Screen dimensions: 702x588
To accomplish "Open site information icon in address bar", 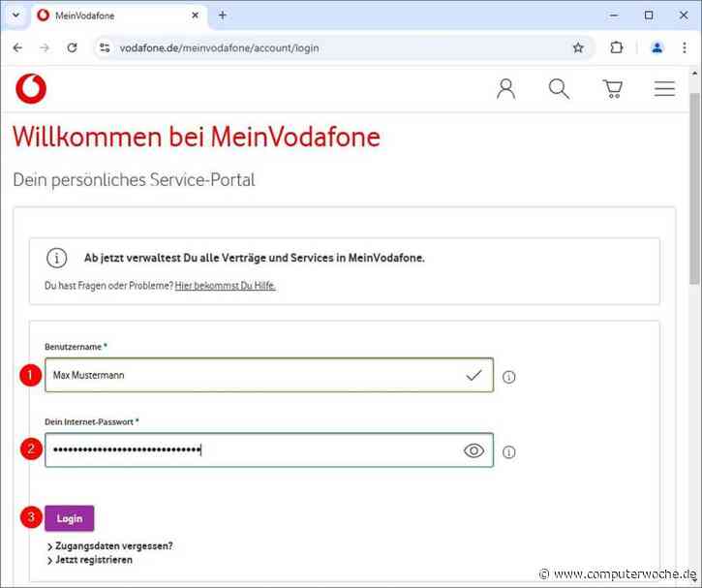I will [105, 47].
